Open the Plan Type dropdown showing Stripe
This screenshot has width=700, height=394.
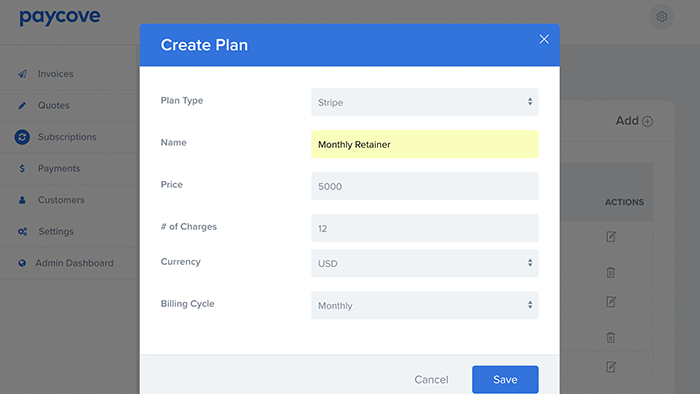pyautogui.click(x=425, y=102)
